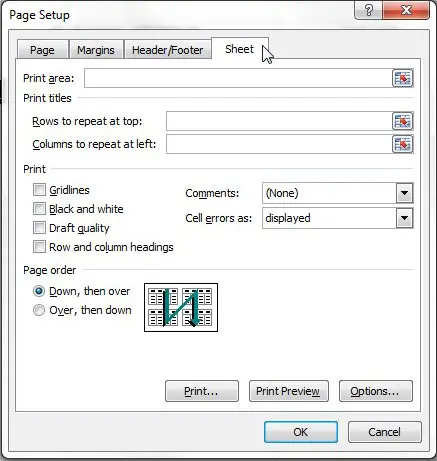The image size is (437, 461).
Task: Toggle the Draft quality checkbox
Action: click(39, 228)
